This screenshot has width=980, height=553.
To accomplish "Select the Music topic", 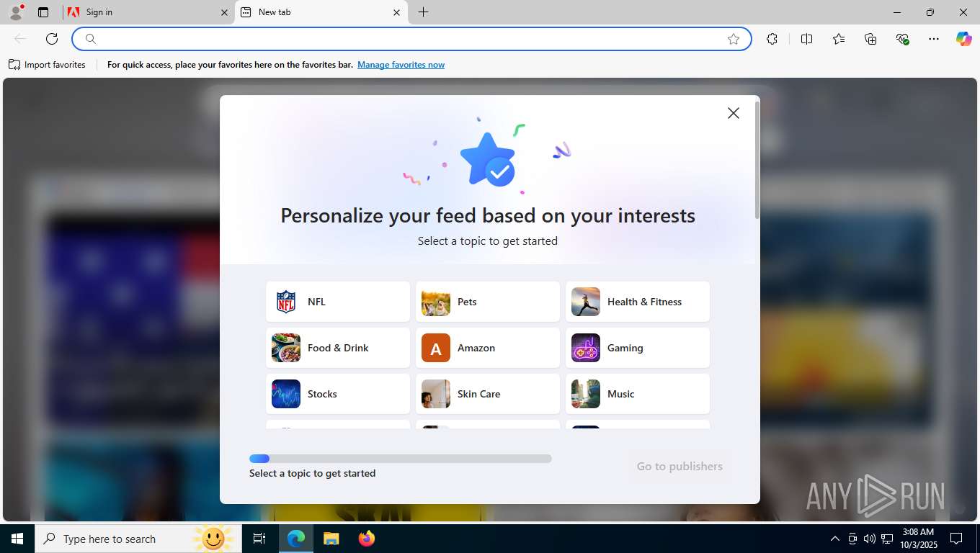I will click(x=638, y=394).
